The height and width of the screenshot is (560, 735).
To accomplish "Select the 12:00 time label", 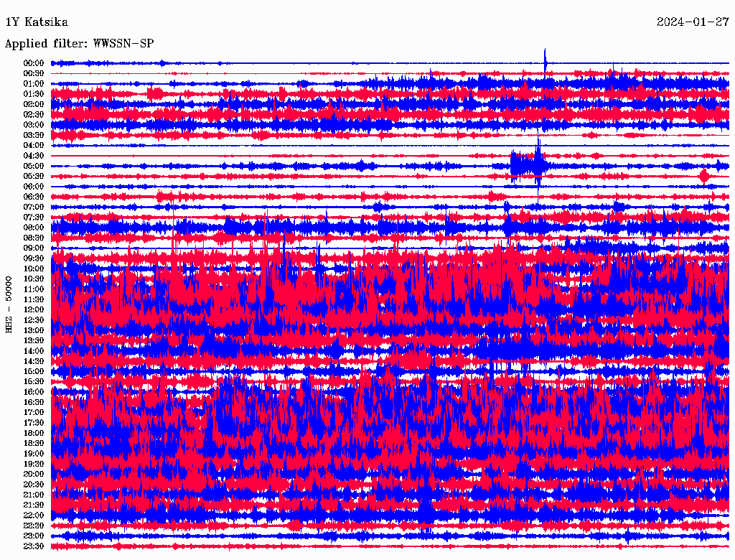I will pos(34,309).
